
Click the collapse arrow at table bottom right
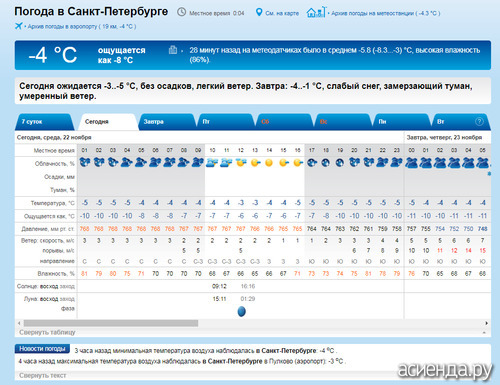pos(484,332)
